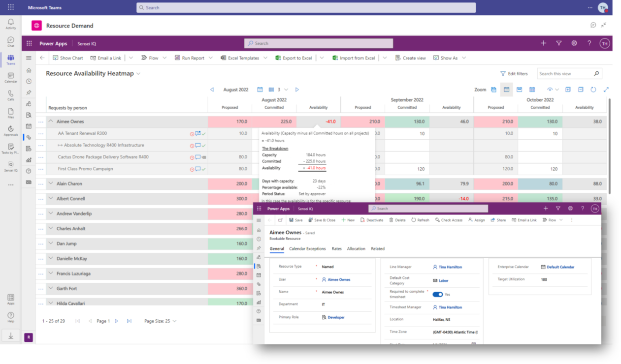Go to next page arrow in pager
This screenshot has height=364, width=621.
tap(116, 321)
